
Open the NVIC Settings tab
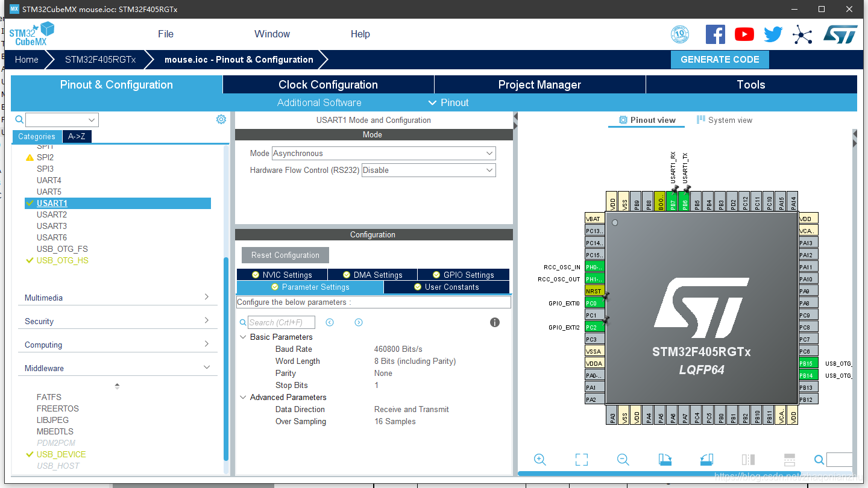281,275
